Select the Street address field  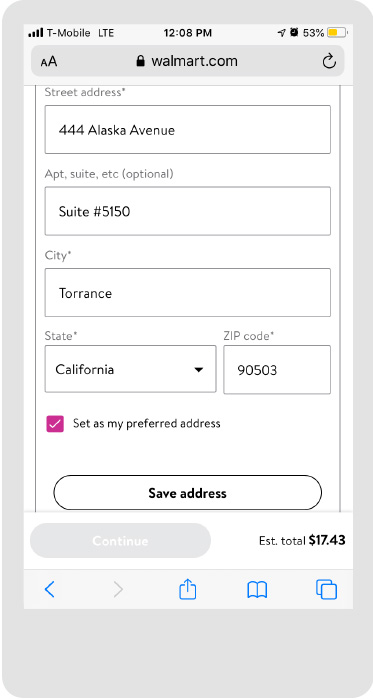point(188,130)
